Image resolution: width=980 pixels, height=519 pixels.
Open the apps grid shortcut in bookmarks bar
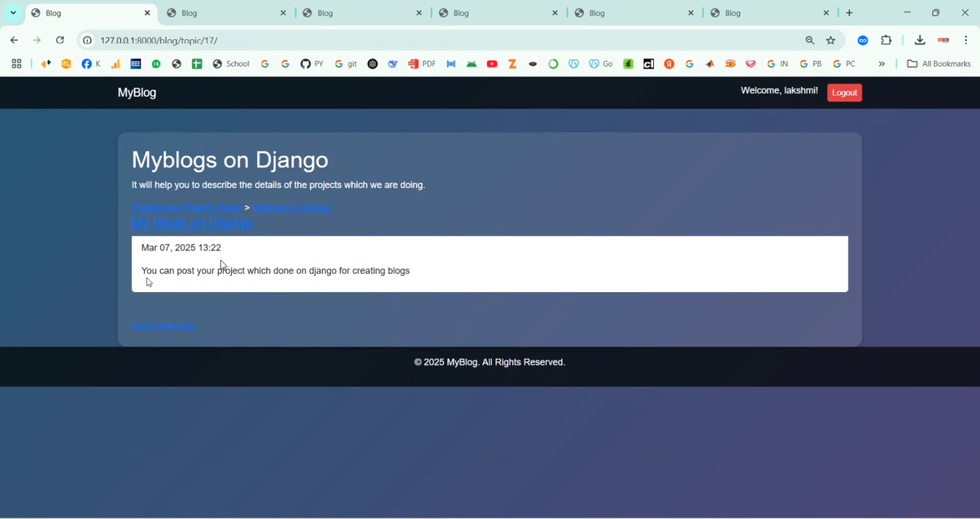(16, 64)
